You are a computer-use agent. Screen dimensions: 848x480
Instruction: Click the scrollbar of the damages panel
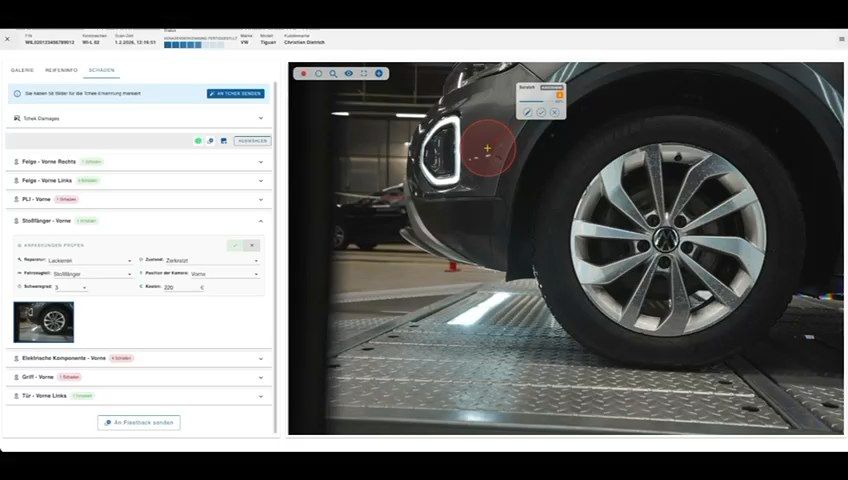click(x=275, y=257)
